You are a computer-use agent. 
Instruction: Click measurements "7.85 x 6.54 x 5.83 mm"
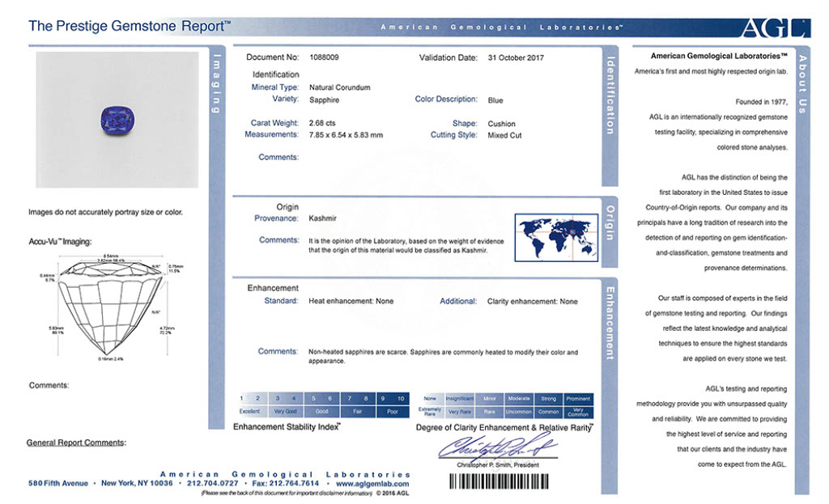pyautogui.click(x=346, y=135)
